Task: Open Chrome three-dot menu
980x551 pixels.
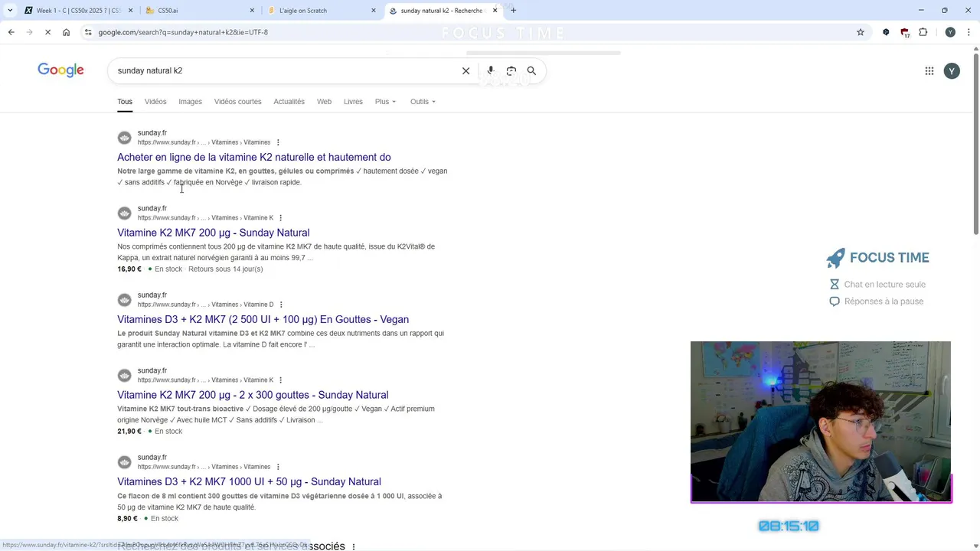Action: click(969, 32)
